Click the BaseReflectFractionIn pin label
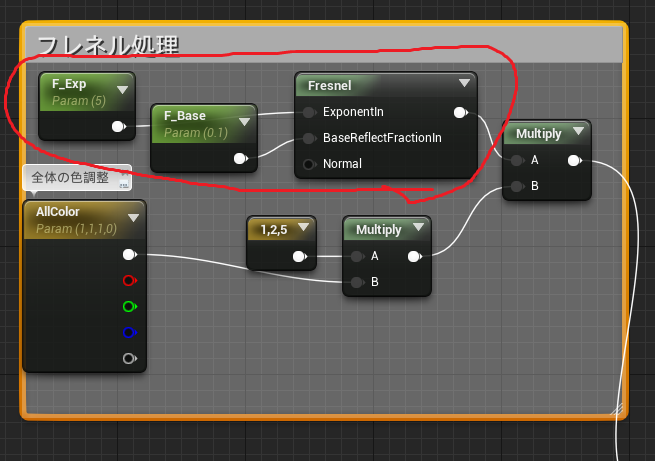 coord(382,138)
